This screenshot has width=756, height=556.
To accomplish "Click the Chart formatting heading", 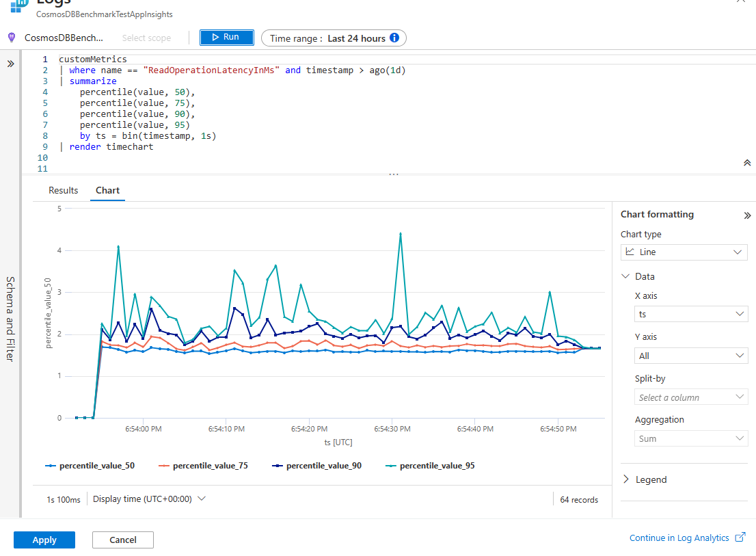I will click(x=657, y=215).
